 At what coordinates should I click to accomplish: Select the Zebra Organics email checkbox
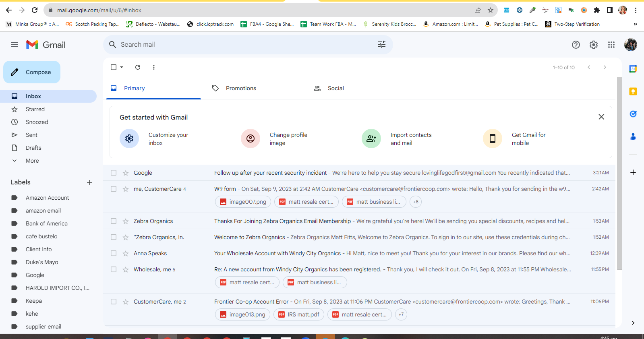(114, 221)
